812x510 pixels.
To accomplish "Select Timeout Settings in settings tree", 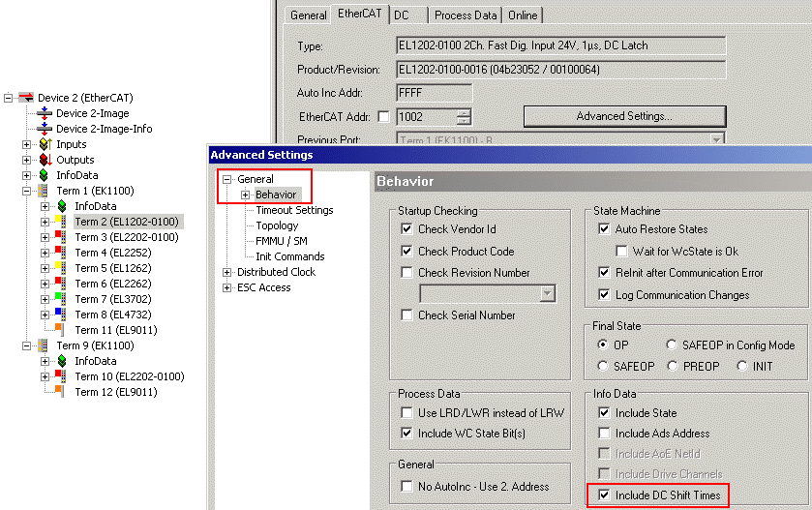I will (294, 210).
